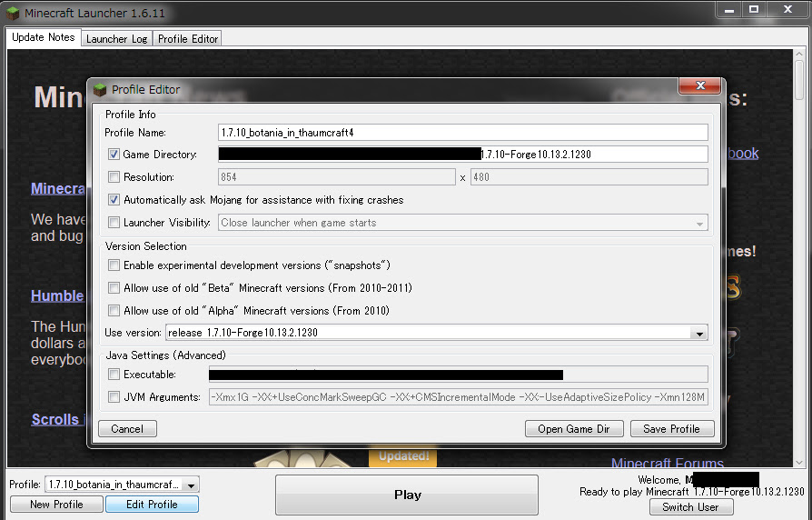
Task: Click the Profile Name input field
Action: [x=463, y=133]
